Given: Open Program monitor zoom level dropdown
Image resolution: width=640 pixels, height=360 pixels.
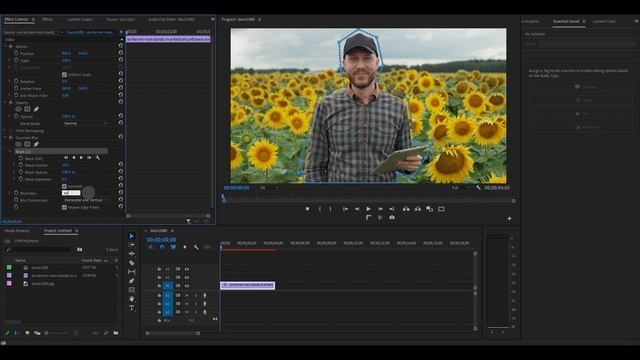Looking at the screenshot, I should tap(269, 188).
